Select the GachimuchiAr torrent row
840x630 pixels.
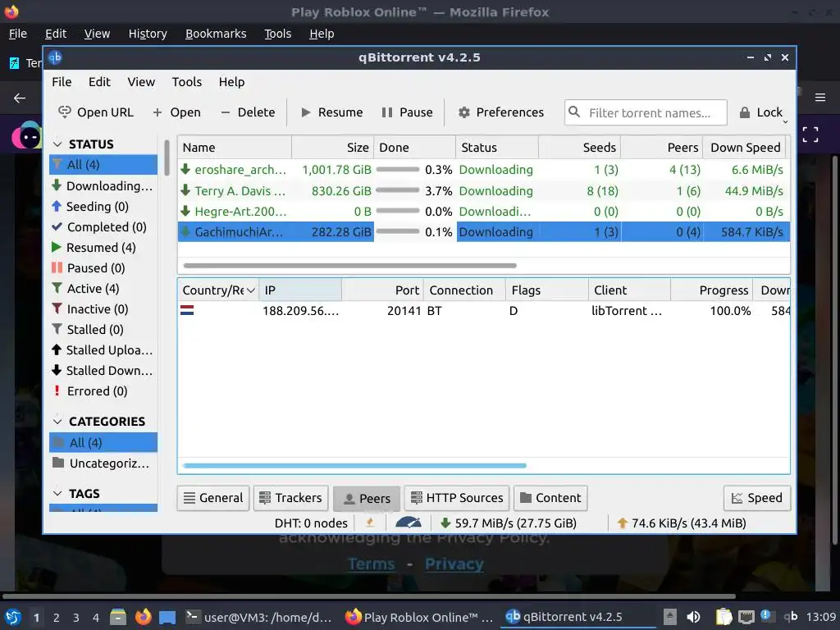[x=484, y=232]
